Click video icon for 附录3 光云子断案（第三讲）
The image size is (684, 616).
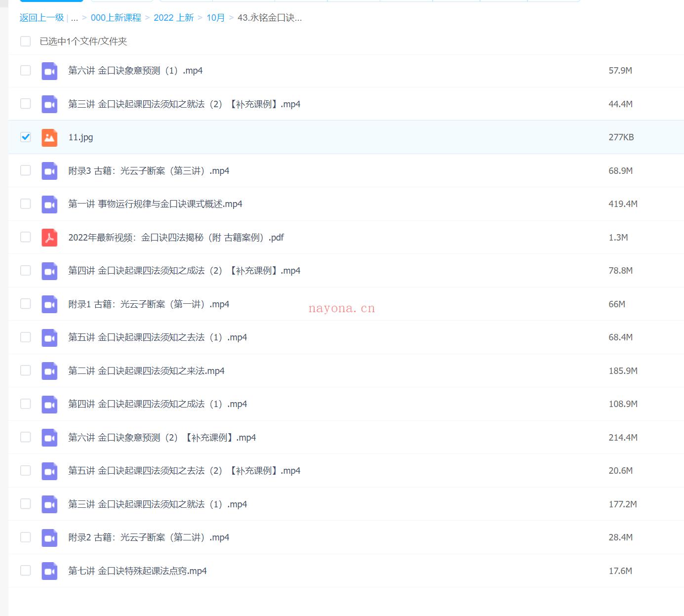[x=49, y=171]
